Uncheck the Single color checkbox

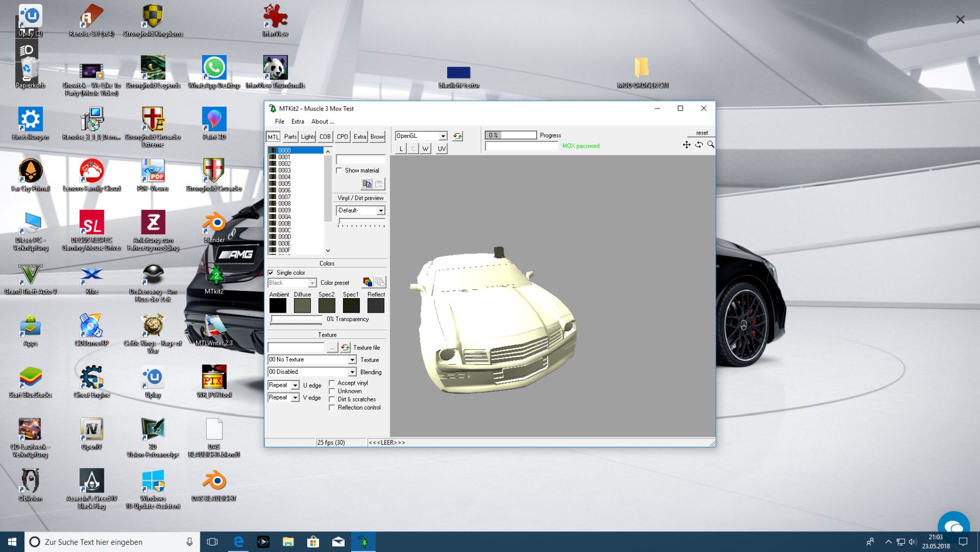[271, 272]
